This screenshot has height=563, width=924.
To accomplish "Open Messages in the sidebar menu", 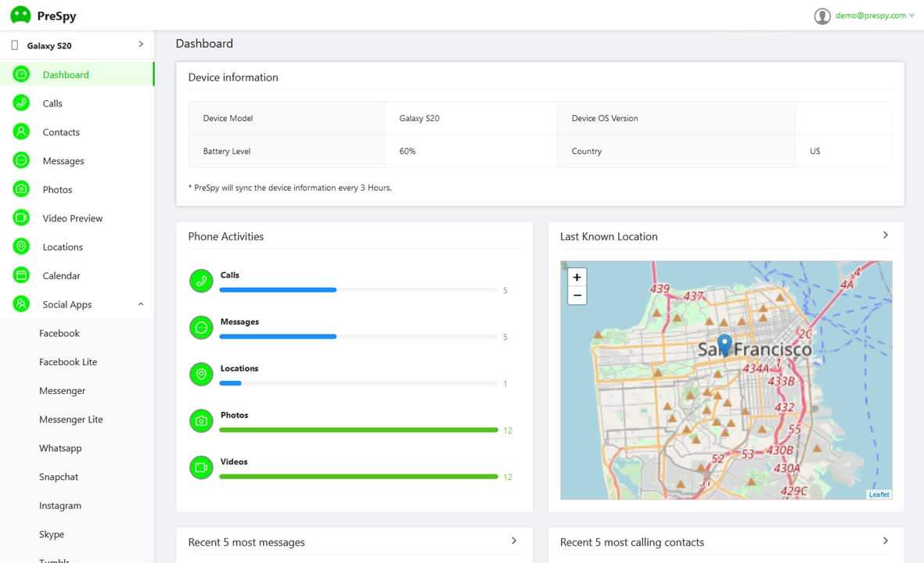I will click(x=77, y=161).
